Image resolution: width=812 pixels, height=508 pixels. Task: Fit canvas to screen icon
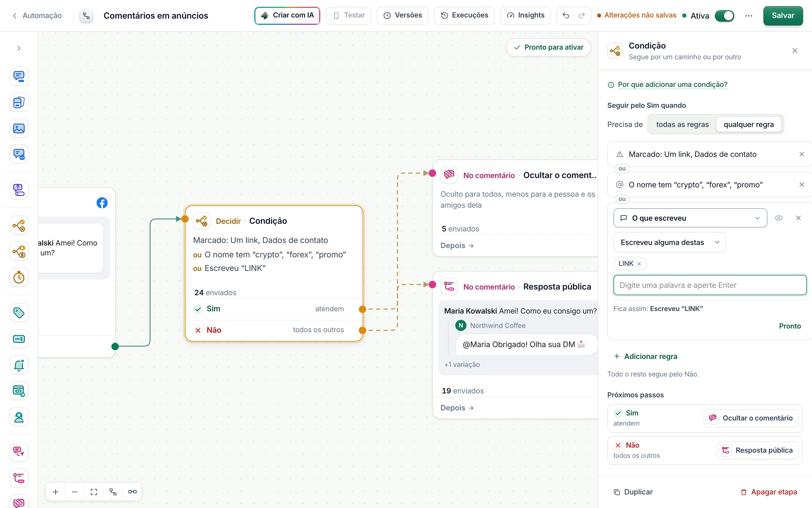pos(94,492)
